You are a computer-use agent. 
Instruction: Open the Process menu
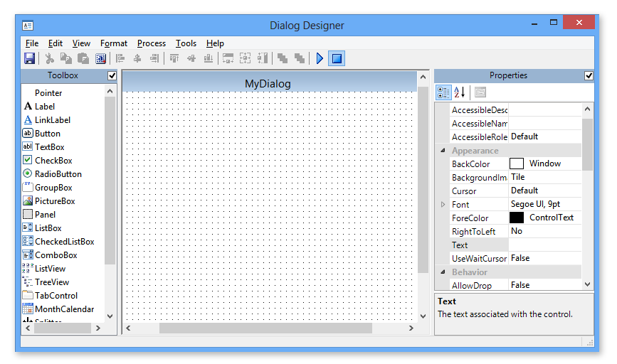tap(151, 43)
